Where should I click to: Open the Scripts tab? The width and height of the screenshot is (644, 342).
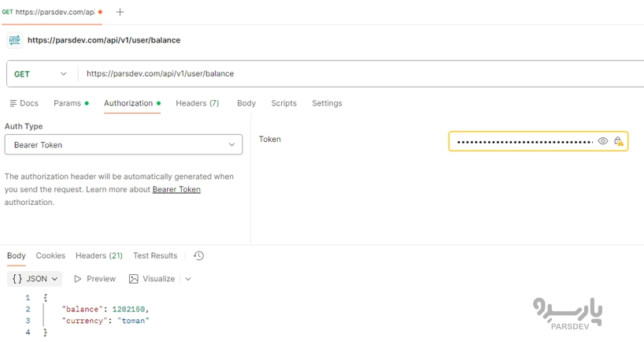(283, 103)
